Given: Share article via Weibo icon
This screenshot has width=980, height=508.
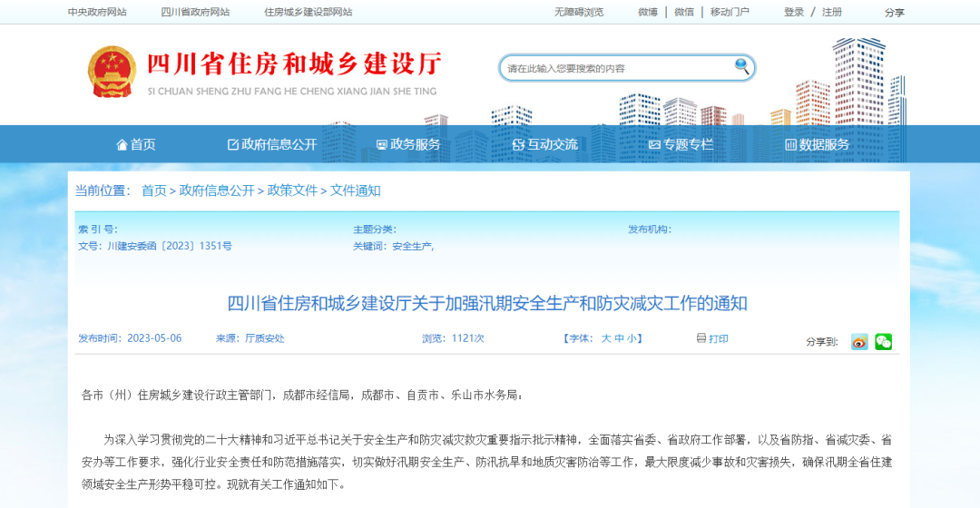Looking at the screenshot, I should click(858, 342).
